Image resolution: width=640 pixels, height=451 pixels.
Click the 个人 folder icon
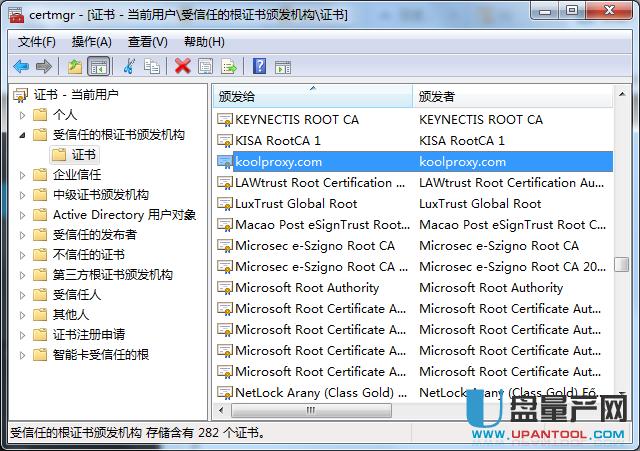click(40, 115)
